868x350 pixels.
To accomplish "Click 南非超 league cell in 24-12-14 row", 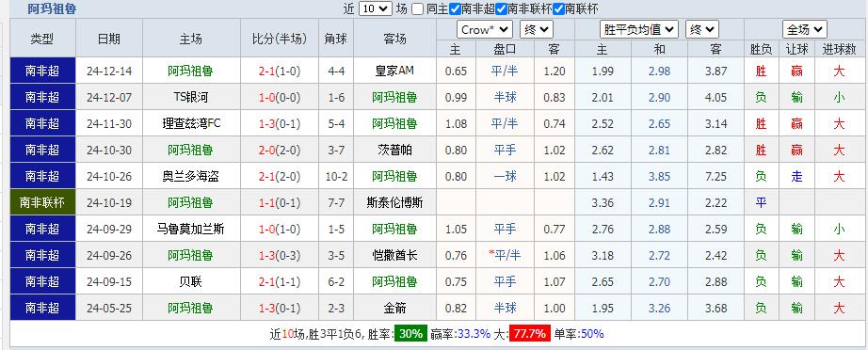I will click(x=42, y=71).
